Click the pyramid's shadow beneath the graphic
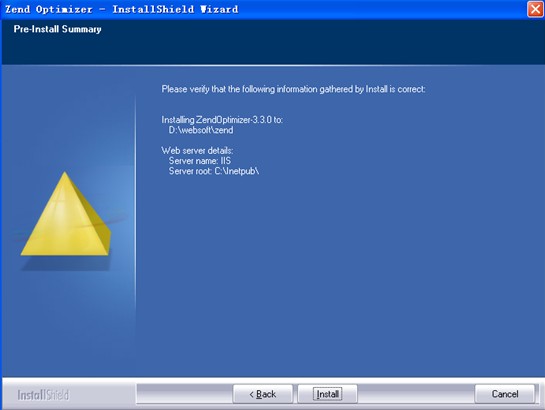The image size is (545, 410). coord(66,263)
